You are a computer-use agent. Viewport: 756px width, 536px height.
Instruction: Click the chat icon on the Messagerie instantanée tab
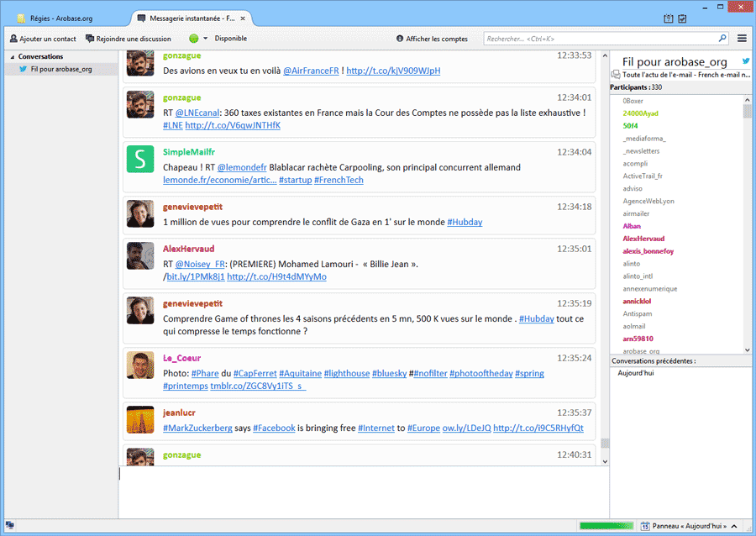tap(141, 18)
